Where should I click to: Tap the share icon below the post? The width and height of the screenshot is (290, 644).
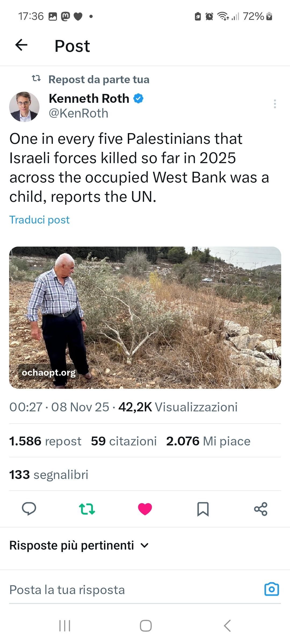point(261,509)
